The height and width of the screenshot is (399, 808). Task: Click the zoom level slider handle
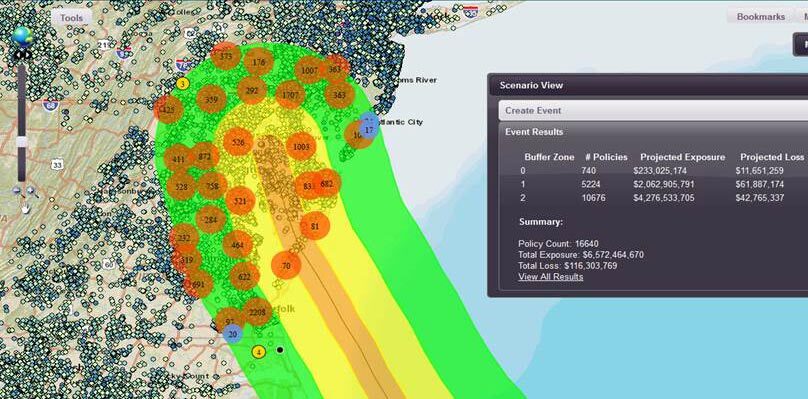22,142
